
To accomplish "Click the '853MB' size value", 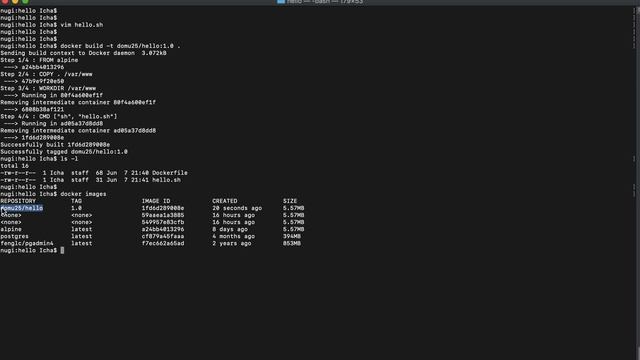I will click(x=292, y=244).
